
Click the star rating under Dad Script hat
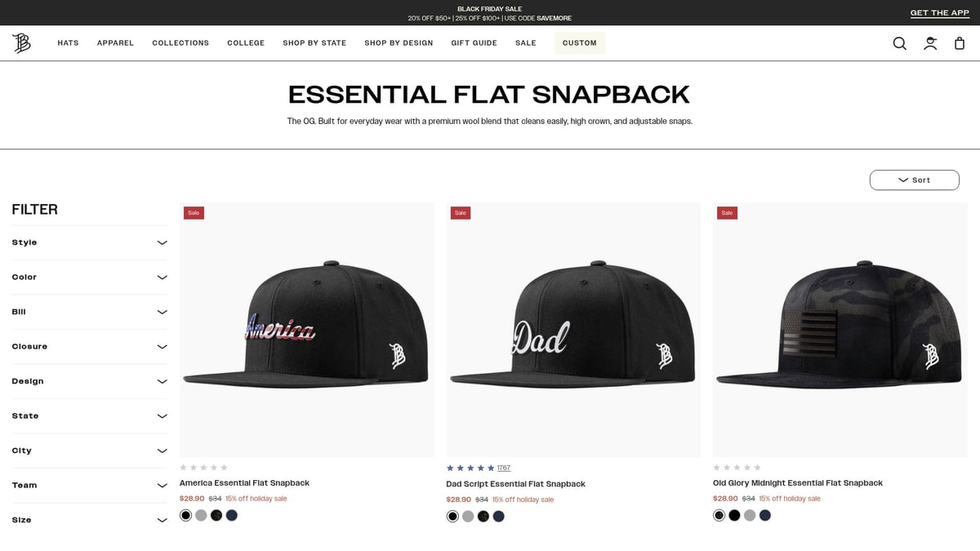[x=471, y=467]
